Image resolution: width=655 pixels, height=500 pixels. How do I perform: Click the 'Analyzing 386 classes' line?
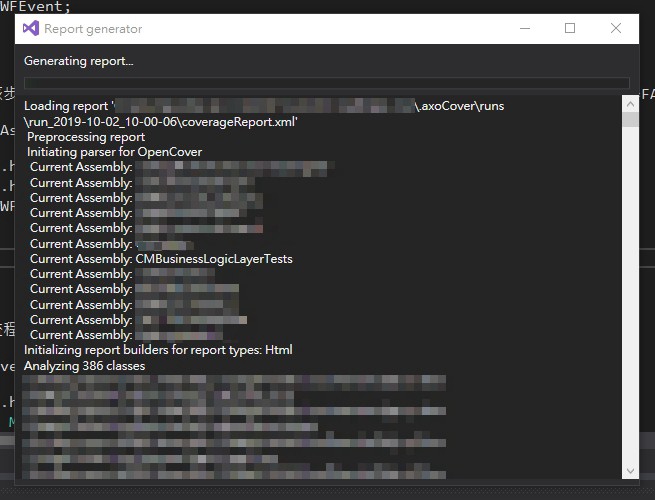click(x=84, y=366)
